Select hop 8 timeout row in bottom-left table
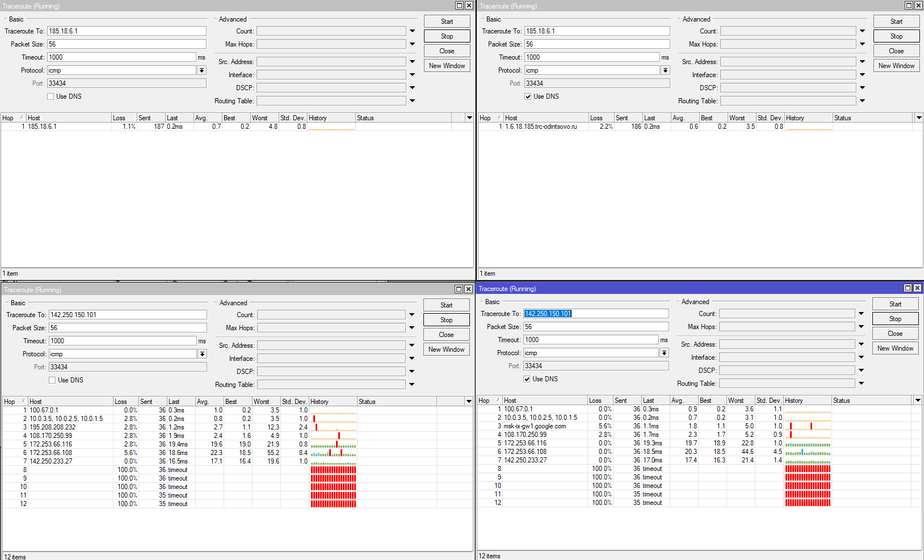This screenshot has height=560, width=924. (238, 470)
